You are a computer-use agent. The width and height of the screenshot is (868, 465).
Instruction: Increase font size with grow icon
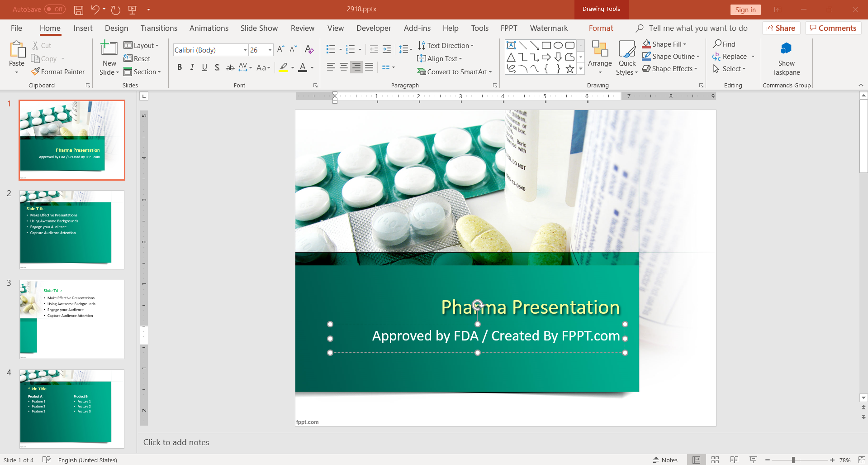click(280, 49)
